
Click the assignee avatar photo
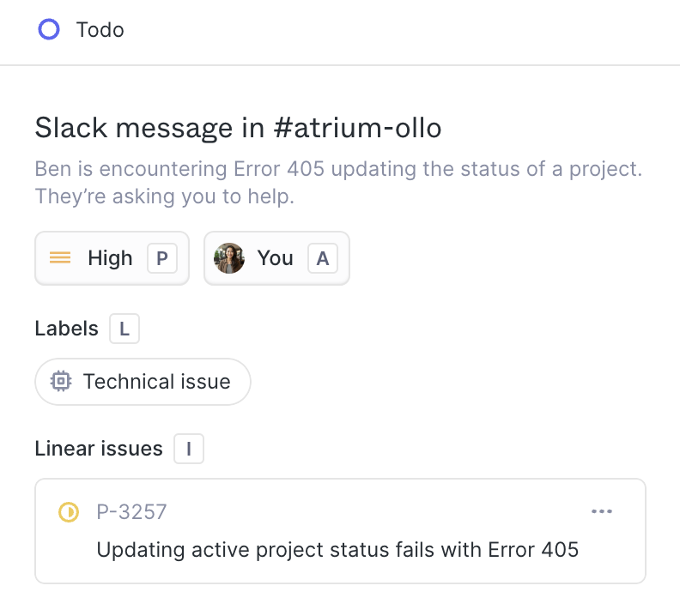click(x=229, y=258)
